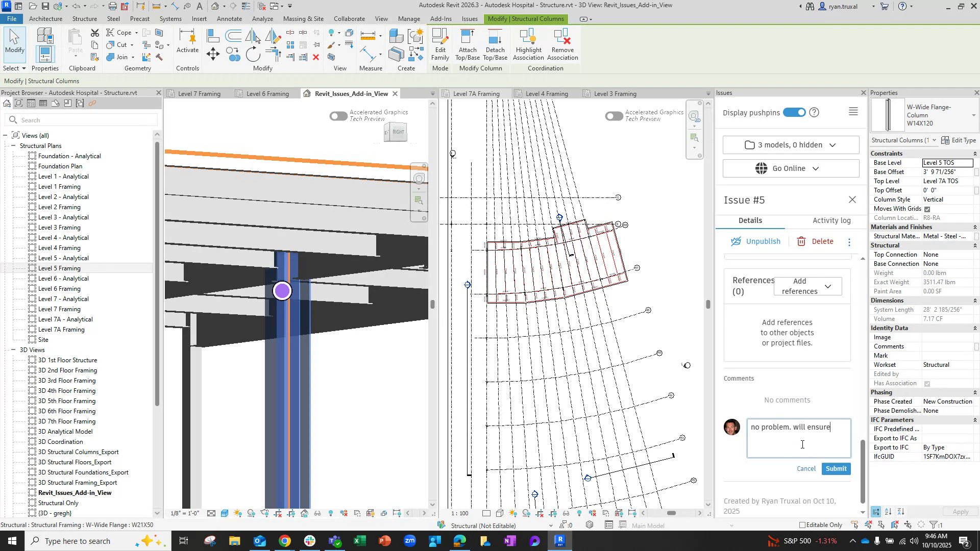Click the Submit button to post comment
The image size is (980, 551).
click(836, 468)
